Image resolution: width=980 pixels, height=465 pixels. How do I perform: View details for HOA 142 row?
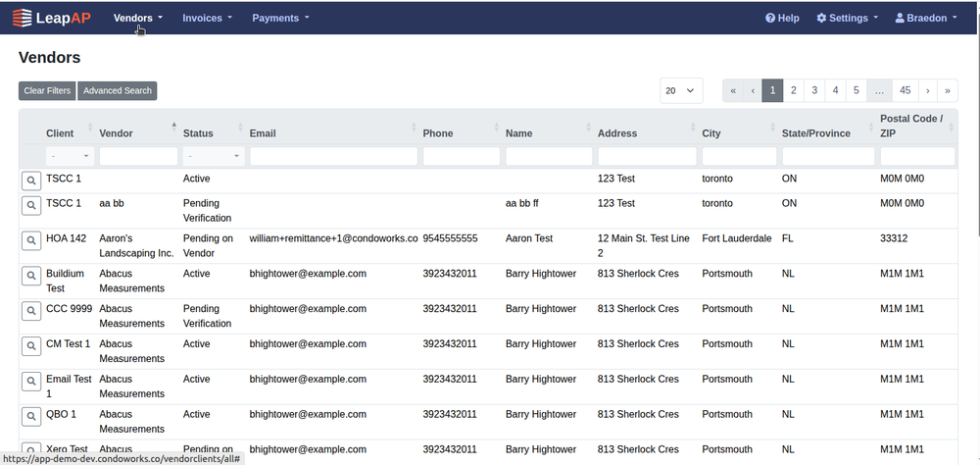tap(31, 240)
